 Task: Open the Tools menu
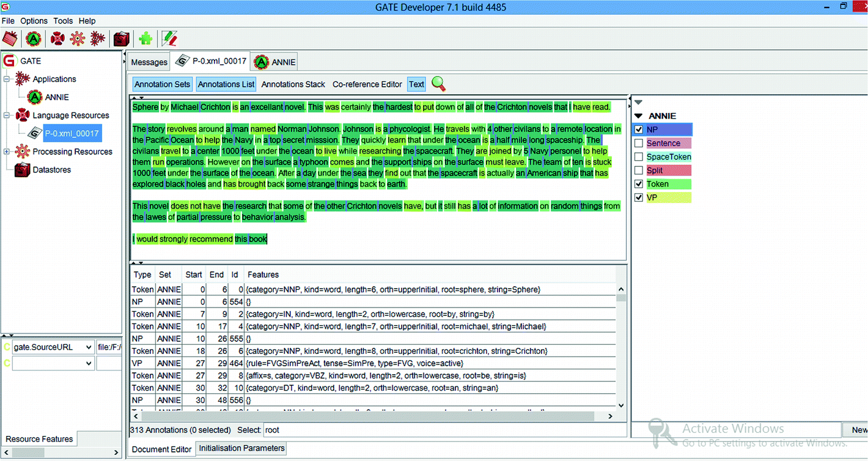[63, 21]
